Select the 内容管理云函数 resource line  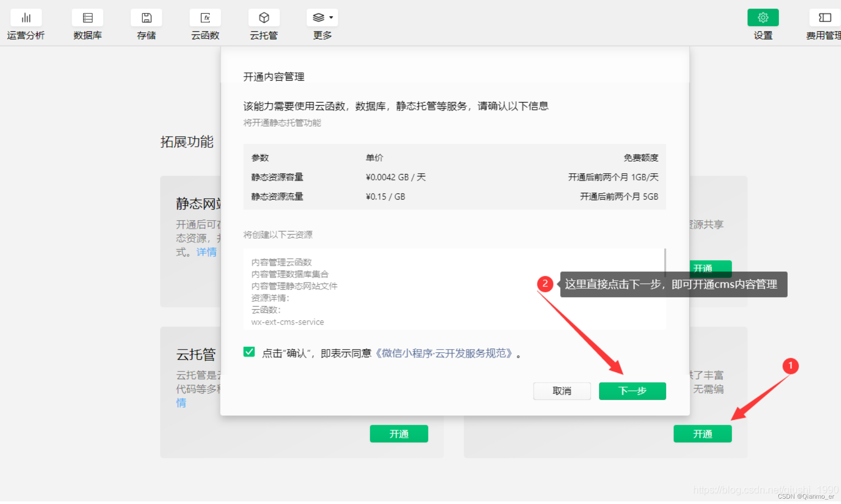281,262
